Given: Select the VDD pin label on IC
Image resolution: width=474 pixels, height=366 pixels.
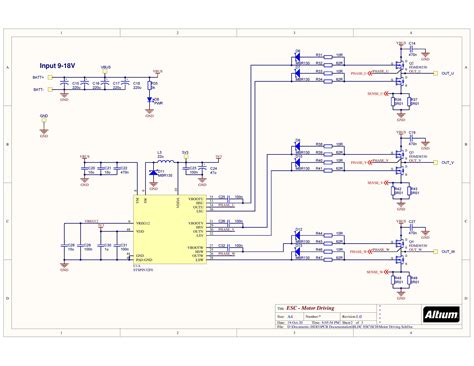Looking at the screenshot, I should click(140, 231).
